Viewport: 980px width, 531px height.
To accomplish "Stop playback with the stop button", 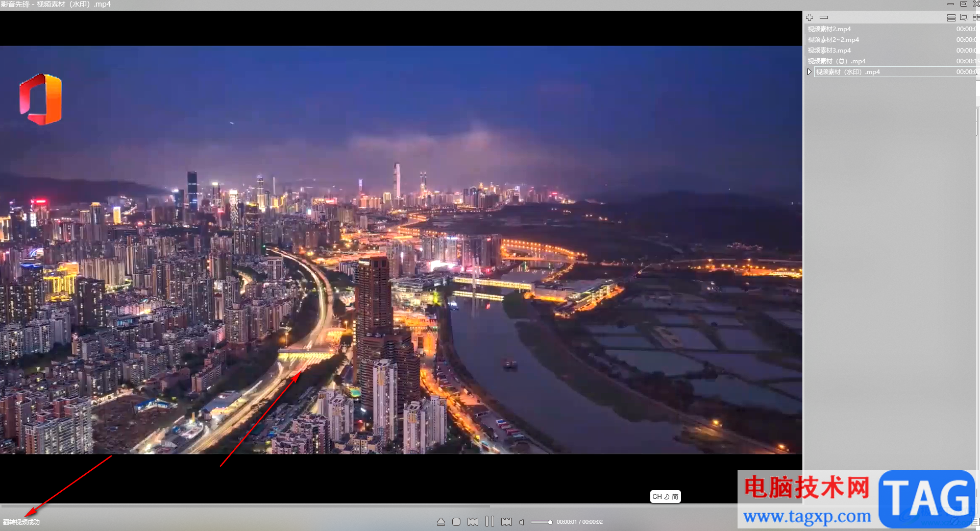I will coord(456,522).
